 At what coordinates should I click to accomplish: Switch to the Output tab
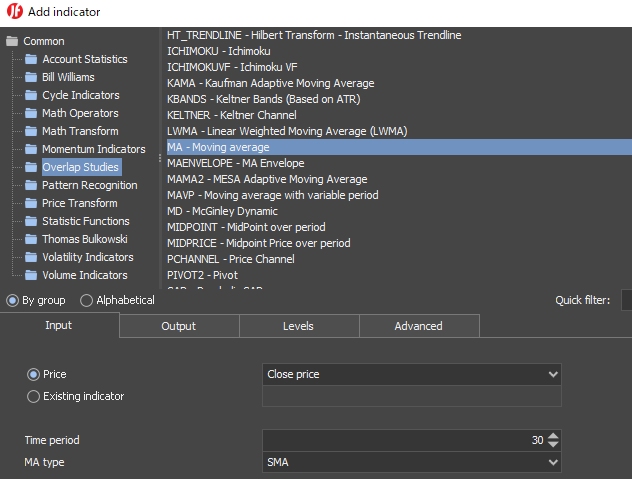(x=178, y=326)
